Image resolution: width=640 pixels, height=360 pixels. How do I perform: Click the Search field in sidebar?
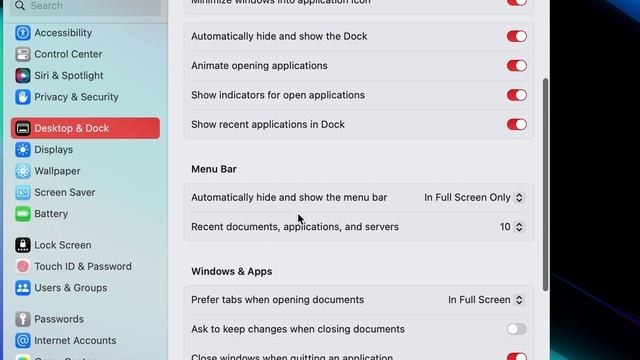click(x=85, y=6)
